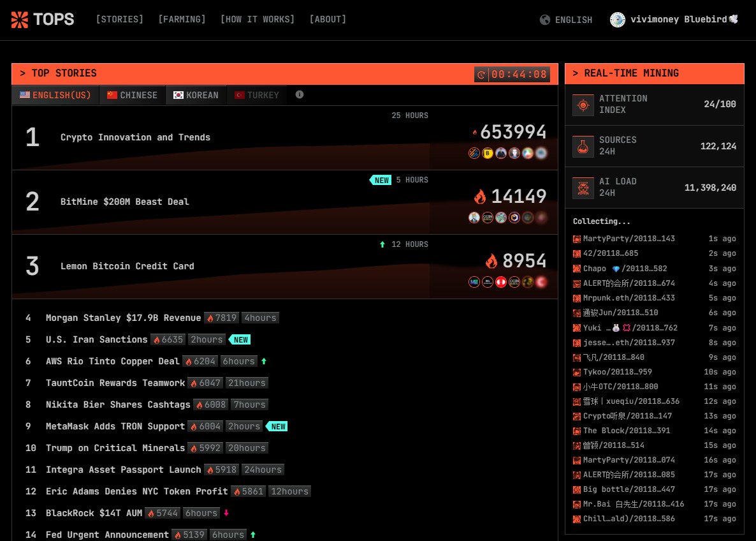Switch to the TURKEY tab
Image resolution: width=756 pixels, height=541 pixels.
(257, 95)
